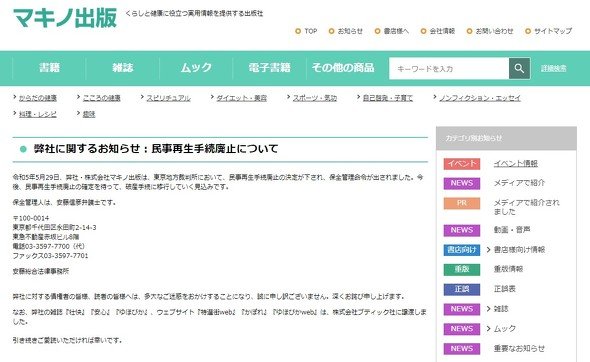
Task: Click the orange PR category badge
Action: (x=462, y=203)
